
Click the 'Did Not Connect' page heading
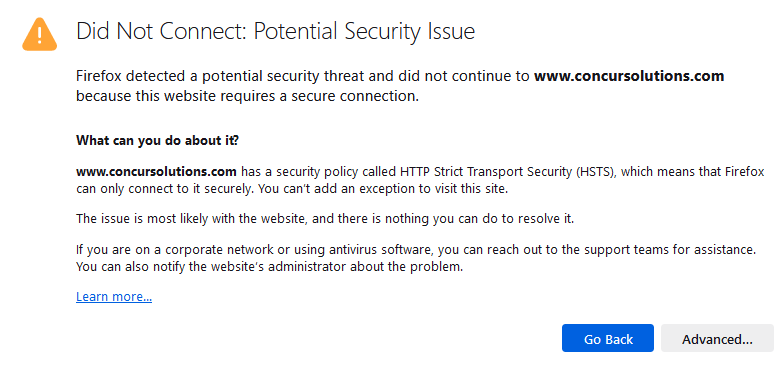pyautogui.click(x=276, y=31)
